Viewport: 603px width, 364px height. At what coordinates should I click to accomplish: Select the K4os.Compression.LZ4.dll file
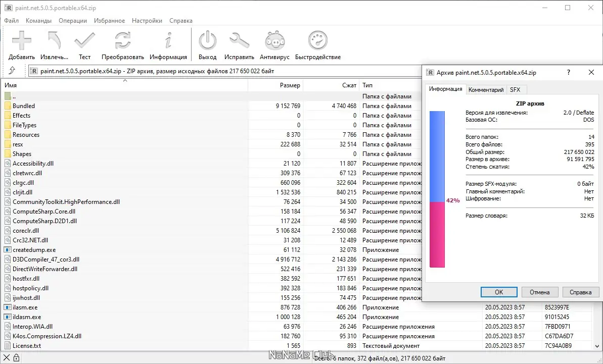coord(47,336)
